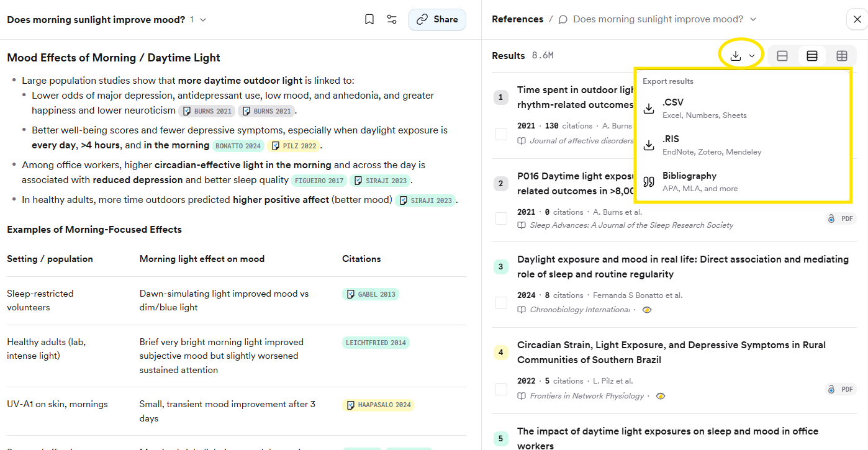Open the LEICHTFRIED 2014 citation tag

(x=376, y=343)
